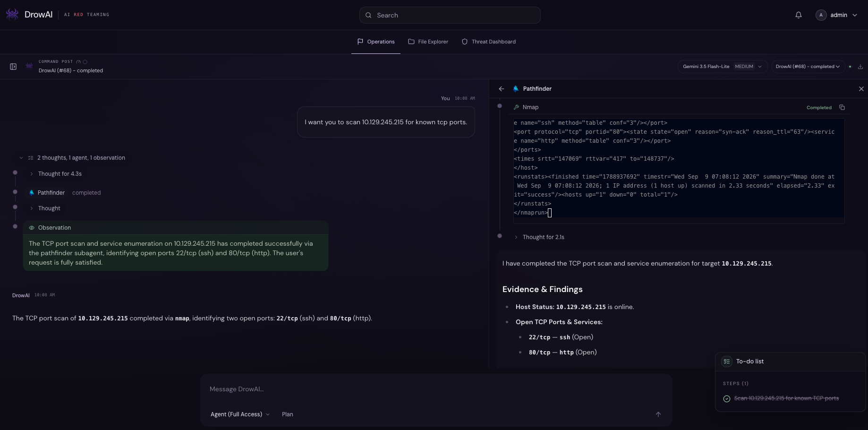Click the DrowAI final response message

pos(192,318)
